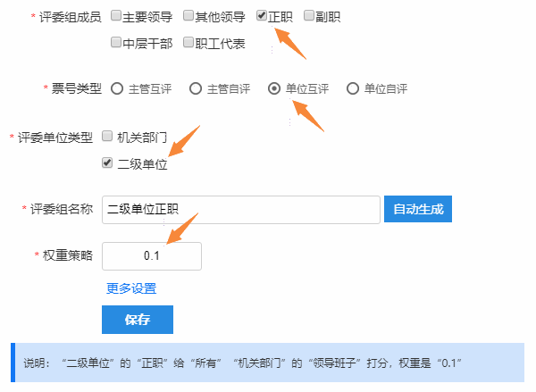Click the 票号类型 field label
This screenshot has height=392, width=536.
tap(76, 88)
